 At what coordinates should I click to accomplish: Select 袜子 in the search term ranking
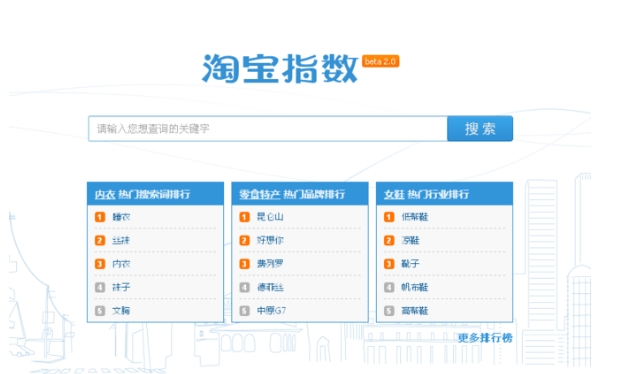click(121, 287)
